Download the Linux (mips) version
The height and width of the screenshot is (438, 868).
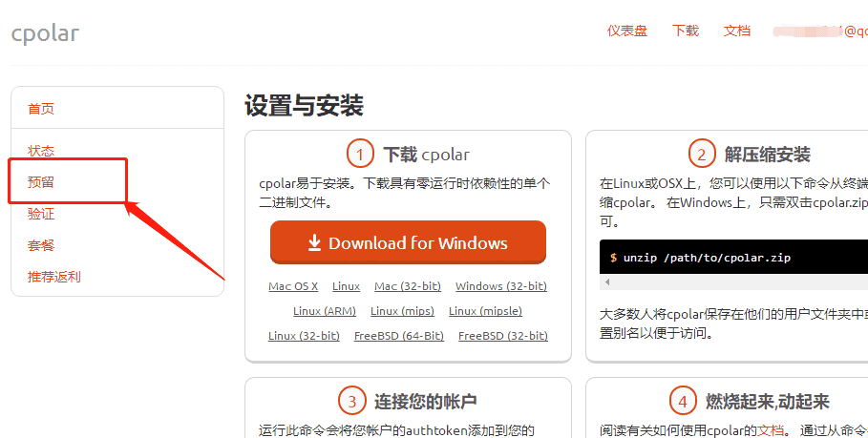click(x=402, y=311)
